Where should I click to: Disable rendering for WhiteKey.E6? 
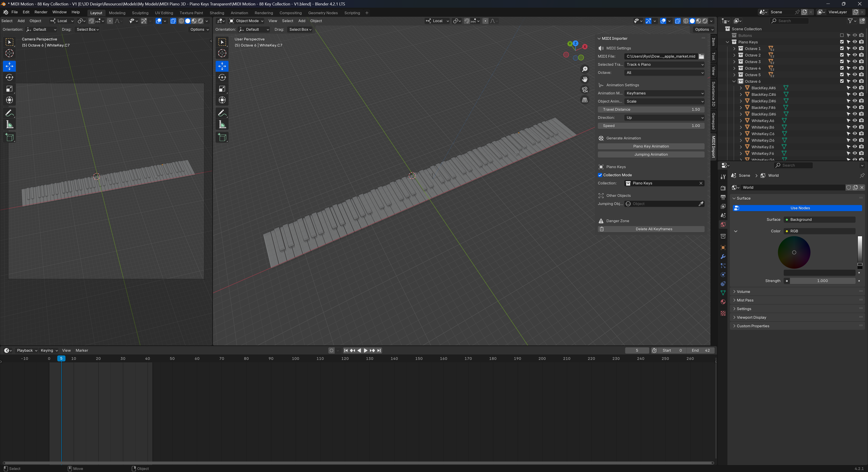[x=861, y=147]
